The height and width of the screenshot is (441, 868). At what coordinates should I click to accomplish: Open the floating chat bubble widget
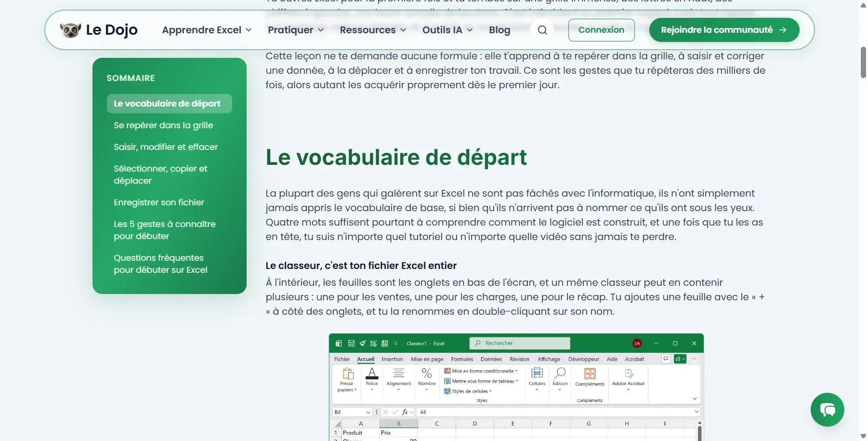click(827, 410)
